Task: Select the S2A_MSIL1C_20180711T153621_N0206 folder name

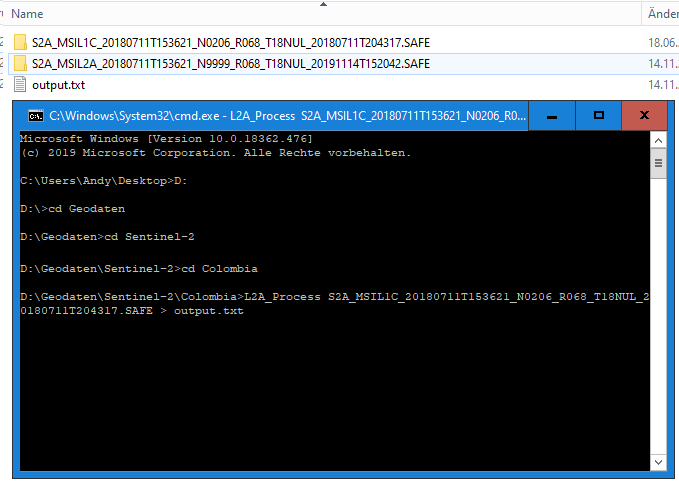Action: [231, 42]
